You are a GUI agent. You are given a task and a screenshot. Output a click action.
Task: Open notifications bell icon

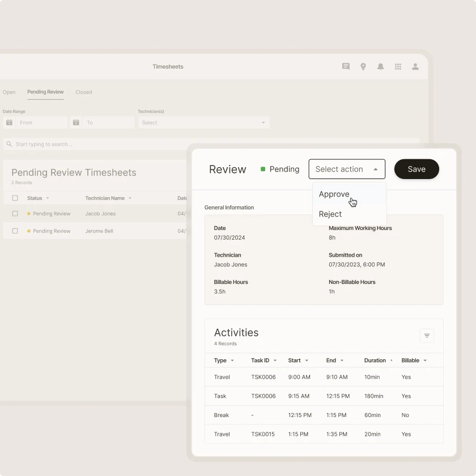[380, 66]
